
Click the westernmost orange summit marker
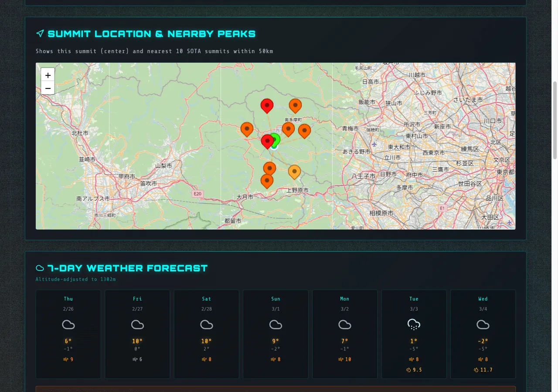(x=247, y=128)
